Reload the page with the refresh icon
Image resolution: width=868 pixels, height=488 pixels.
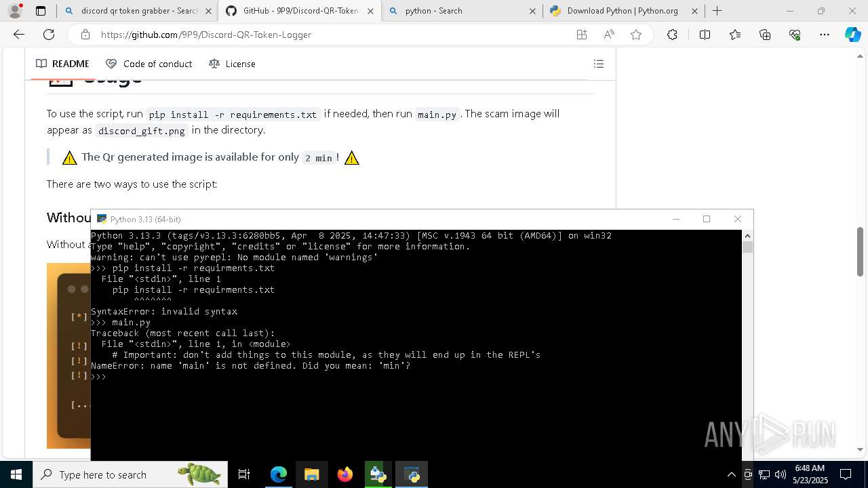click(x=49, y=35)
